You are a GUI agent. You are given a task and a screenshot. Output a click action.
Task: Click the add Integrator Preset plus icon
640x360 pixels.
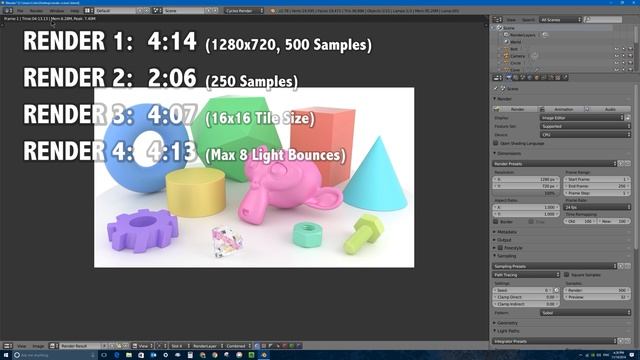click(621, 341)
